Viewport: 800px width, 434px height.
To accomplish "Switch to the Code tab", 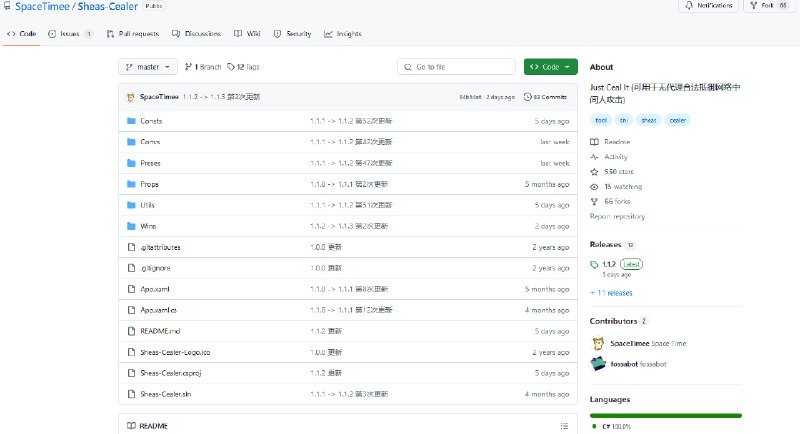I will point(21,34).
